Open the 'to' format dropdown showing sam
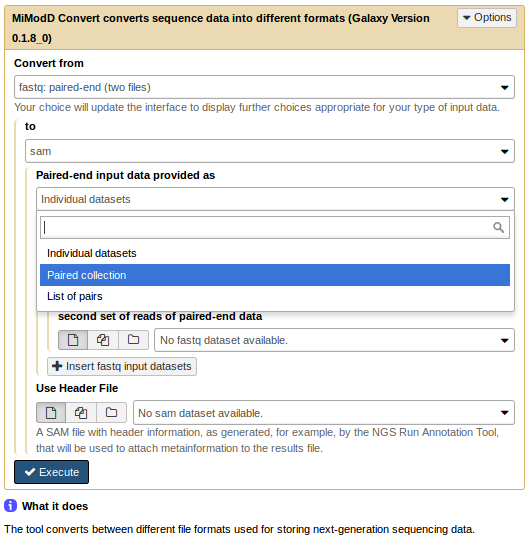This screenshot has height=538, width=530. pyautogui.click(x=270, y=151)
